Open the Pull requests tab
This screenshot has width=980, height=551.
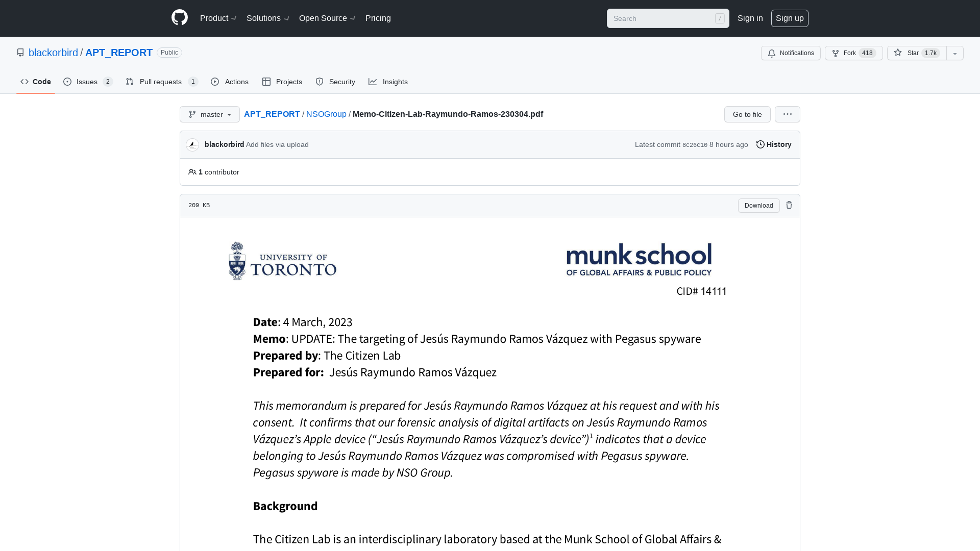coord(162,82)
